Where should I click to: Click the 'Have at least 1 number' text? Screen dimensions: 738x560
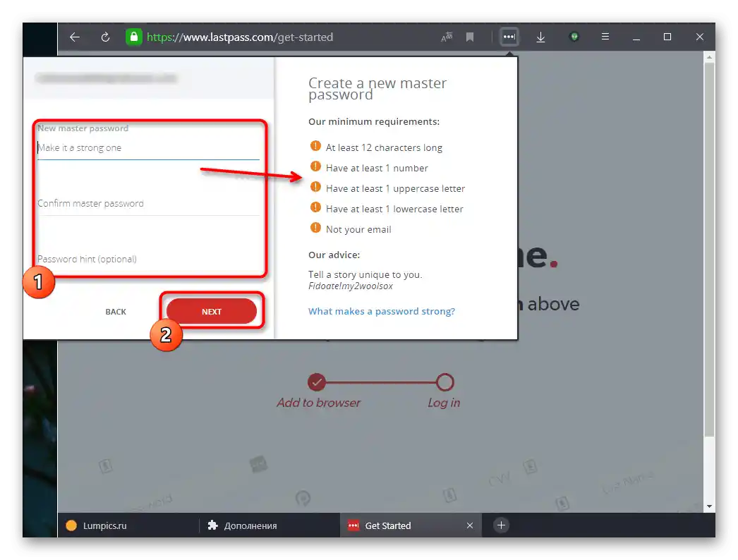tap(377, 168)
